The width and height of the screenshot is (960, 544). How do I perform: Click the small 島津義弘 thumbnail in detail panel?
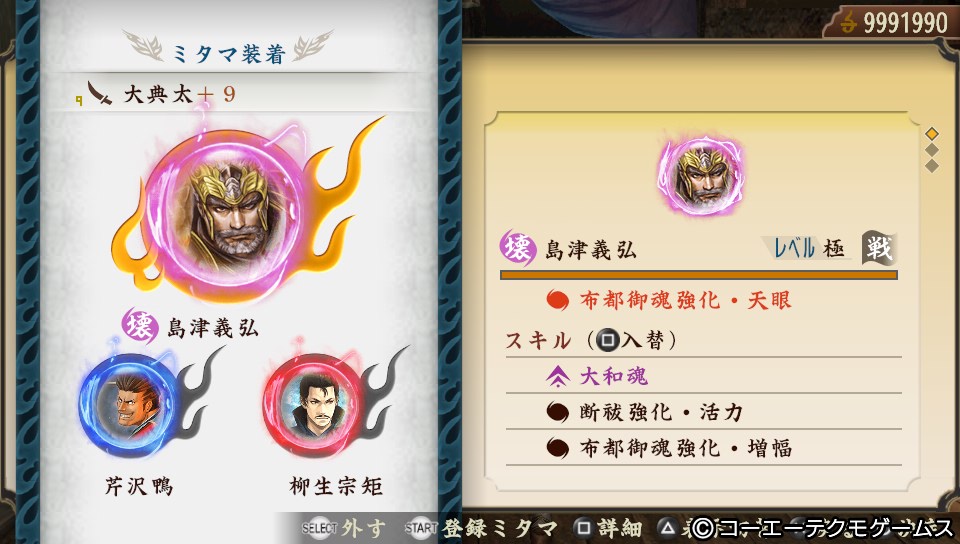tap(701, 176)
